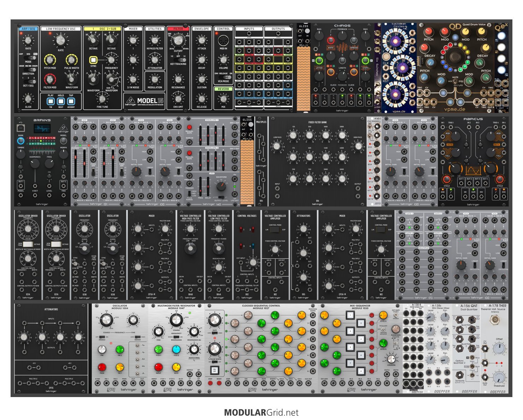Click Low Pass knob on Fixed Filter Bank
Screen dimensions: 523x420
point(277,146)
